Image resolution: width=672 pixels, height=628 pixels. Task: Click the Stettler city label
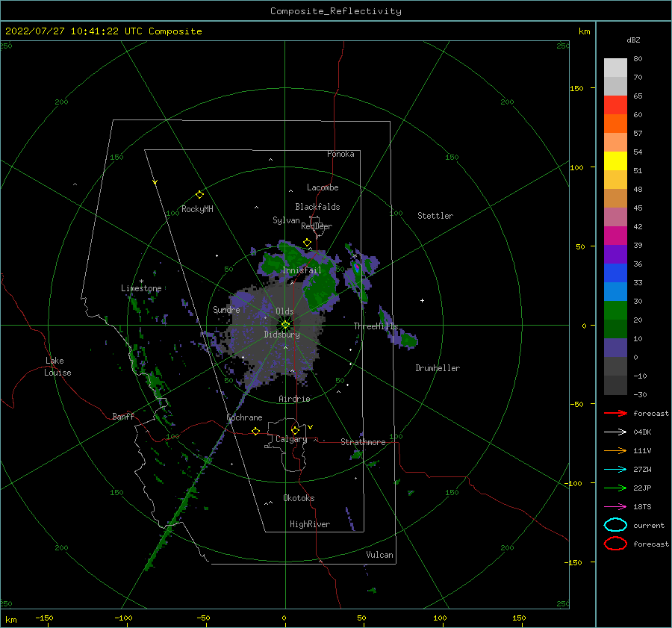click(x=435, y=216)
